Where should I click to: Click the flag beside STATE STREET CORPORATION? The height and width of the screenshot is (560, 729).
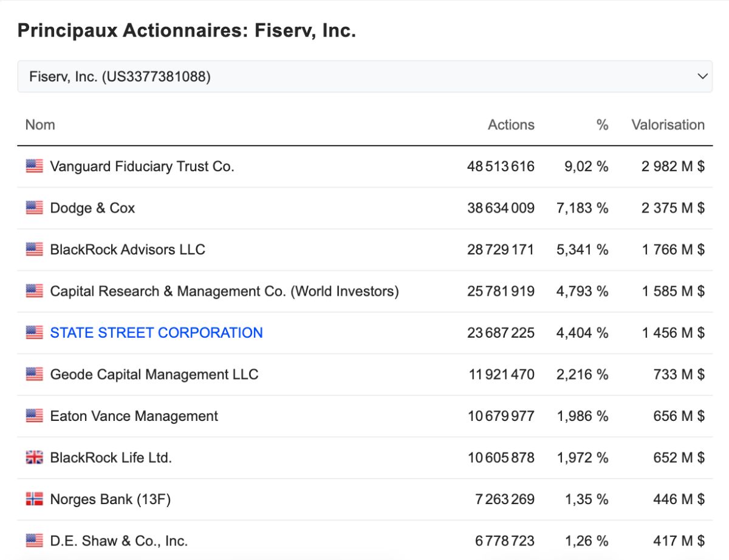tap(35, 333)
